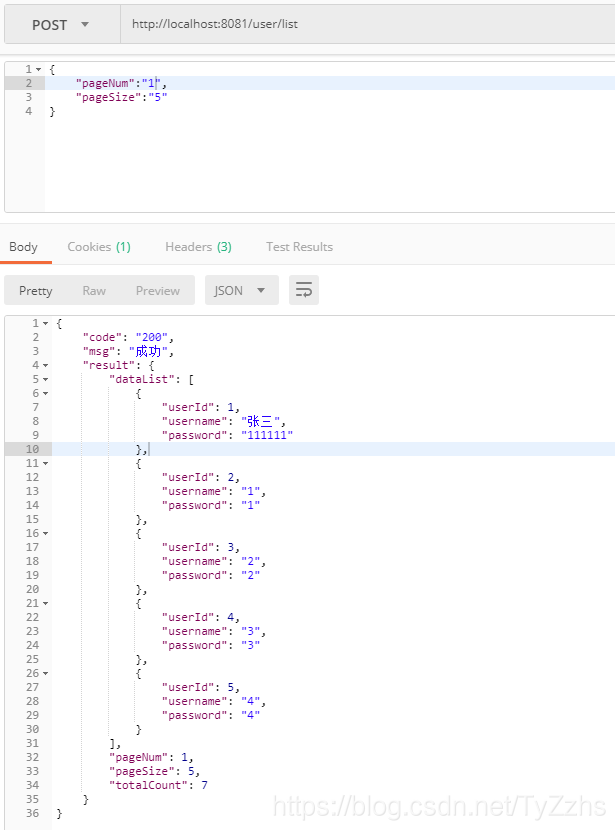Toggle line wrapping in the response viewer
Screen dimensions: 615x830
pos(303,290)
